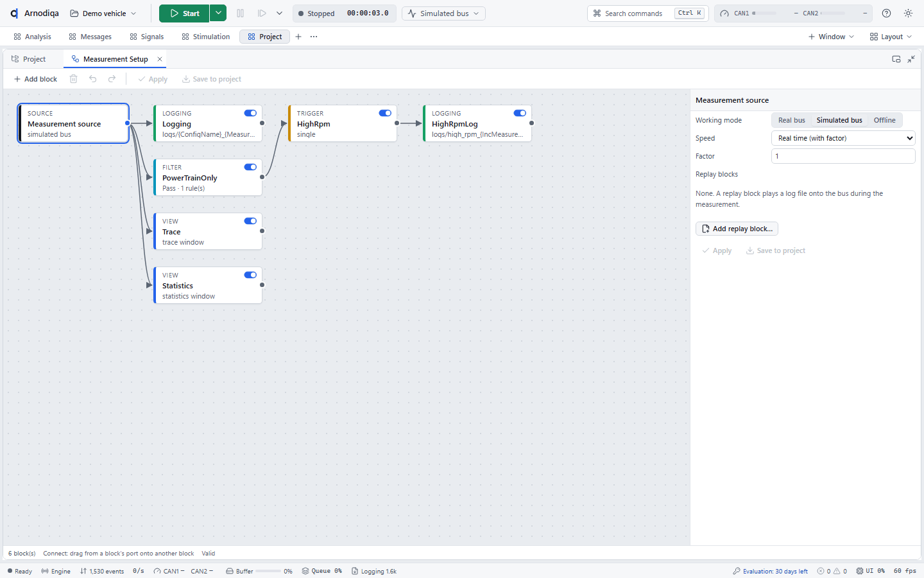Click the UI performance gear icon
This screenshot has height=578, width=924.
pos(860,571)
